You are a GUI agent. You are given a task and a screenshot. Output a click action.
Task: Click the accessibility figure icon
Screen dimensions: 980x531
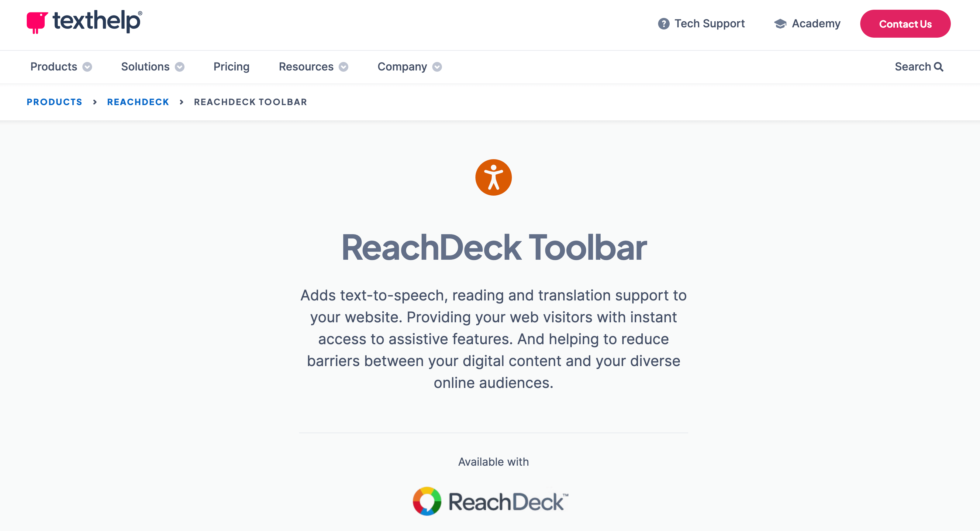493,177
